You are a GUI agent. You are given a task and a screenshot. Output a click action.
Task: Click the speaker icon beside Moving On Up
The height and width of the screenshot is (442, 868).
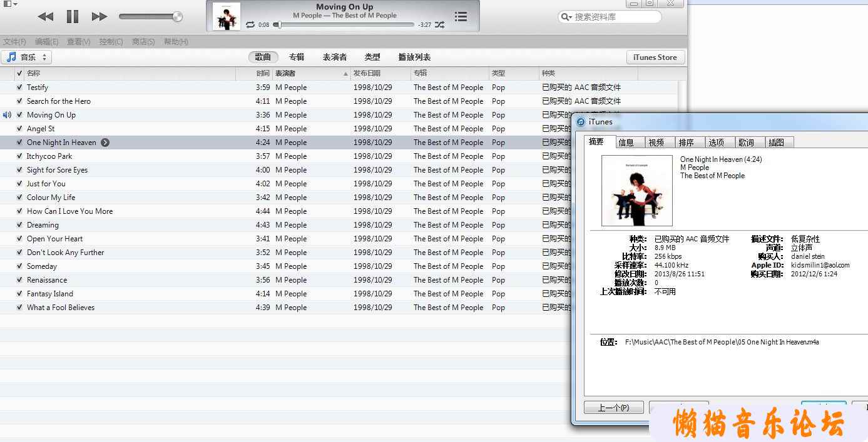coord(7,115)
